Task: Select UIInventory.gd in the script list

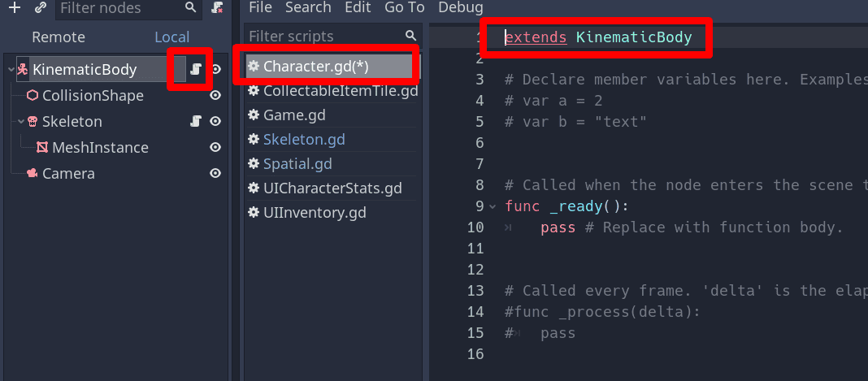Action: [x=315, y=213]
